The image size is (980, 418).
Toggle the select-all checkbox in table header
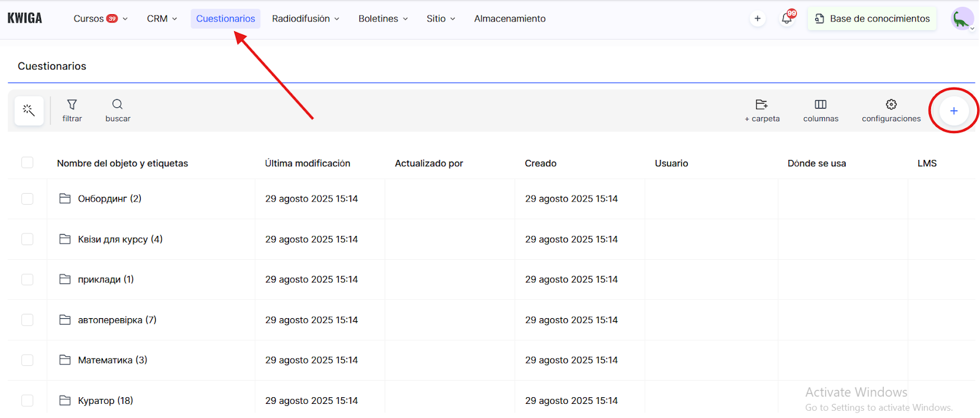[x=28, y=162]
